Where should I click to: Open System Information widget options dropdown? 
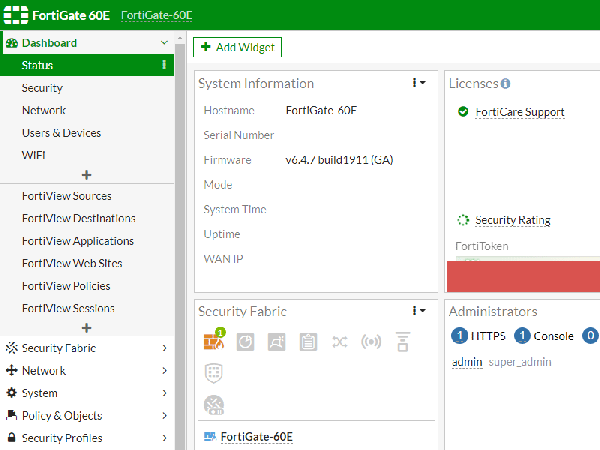pyautogui.click(x=419, y=83)
